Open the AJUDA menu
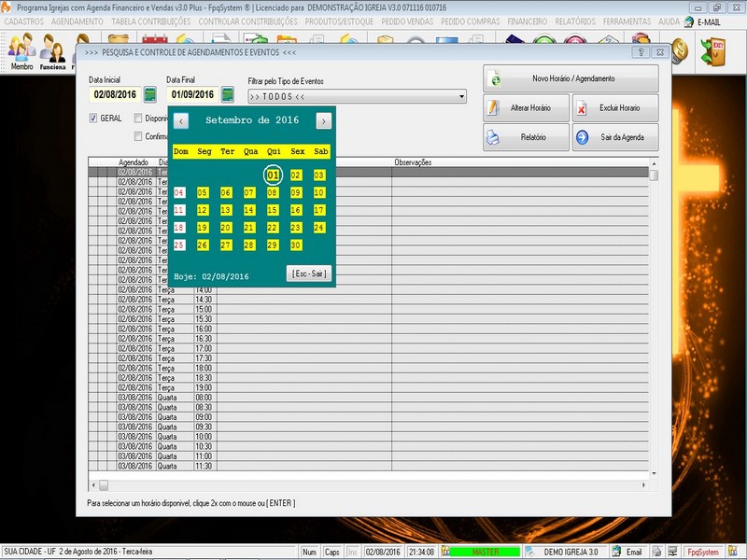The height and width of the screenshot is (560, 747). [669, 21]
